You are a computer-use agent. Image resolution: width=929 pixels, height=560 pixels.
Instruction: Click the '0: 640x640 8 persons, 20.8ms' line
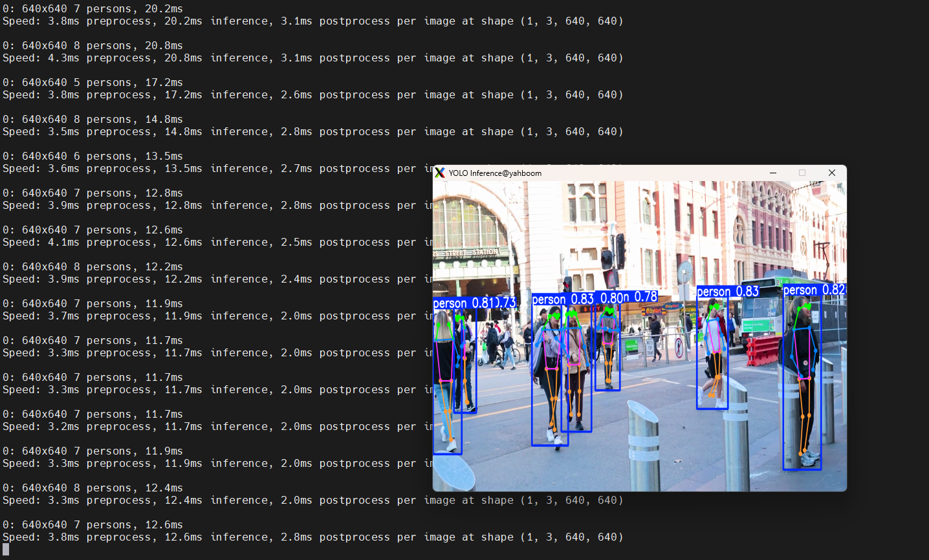93,46
